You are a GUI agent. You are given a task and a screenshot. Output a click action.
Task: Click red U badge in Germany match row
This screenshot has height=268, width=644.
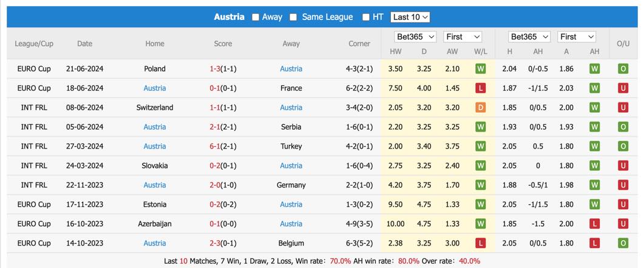pyautogui.click(x=623, y=185)
